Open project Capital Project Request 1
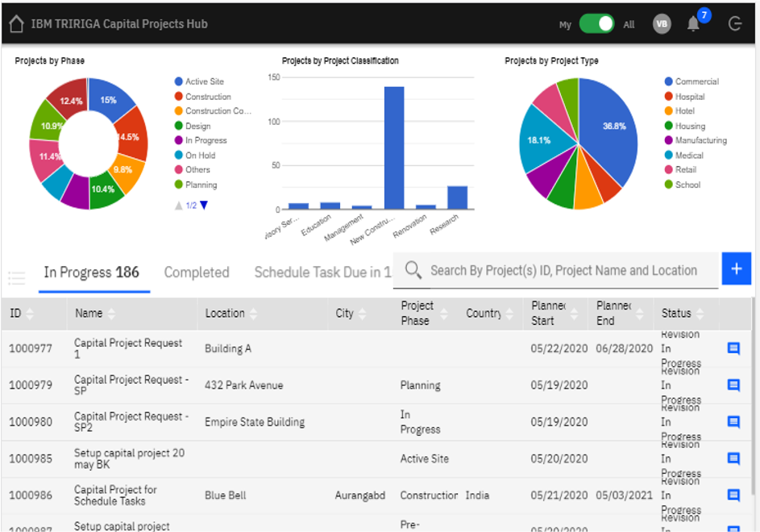The width and height of the screenshot is (760, 532). [x=128, y=348]
